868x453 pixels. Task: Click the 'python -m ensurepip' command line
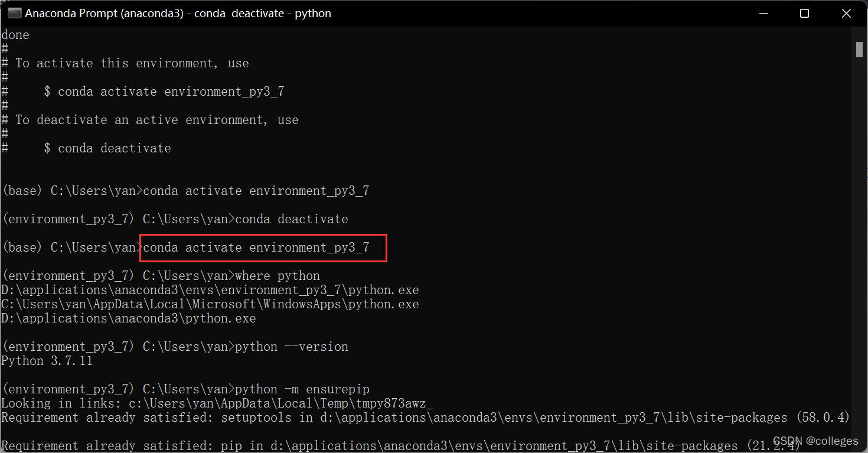[x=186, y=389]
